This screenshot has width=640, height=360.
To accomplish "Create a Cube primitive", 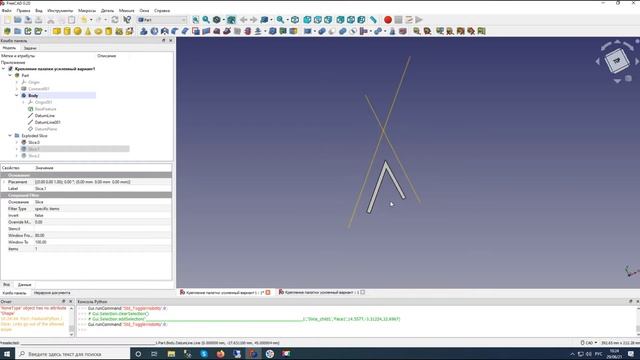I will (x=57, y=31).
